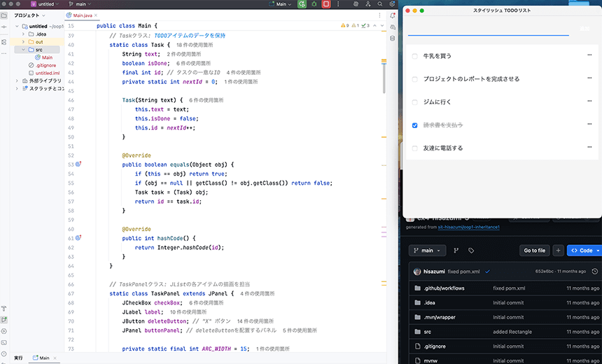This screenshot has width=602, height=364.
Task: Uncheck the completed 請求書を支払う checkbox
Action: 415,125
